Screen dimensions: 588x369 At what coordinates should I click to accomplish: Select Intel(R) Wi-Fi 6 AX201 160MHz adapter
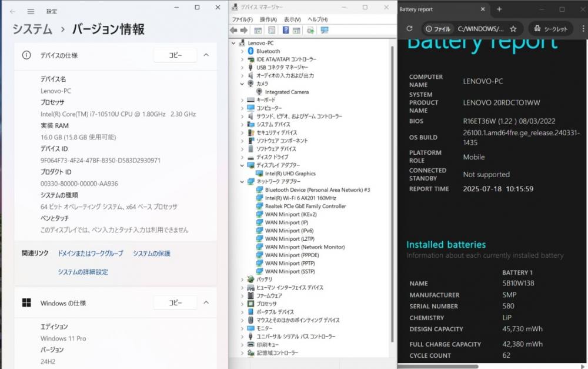(300, 198)
